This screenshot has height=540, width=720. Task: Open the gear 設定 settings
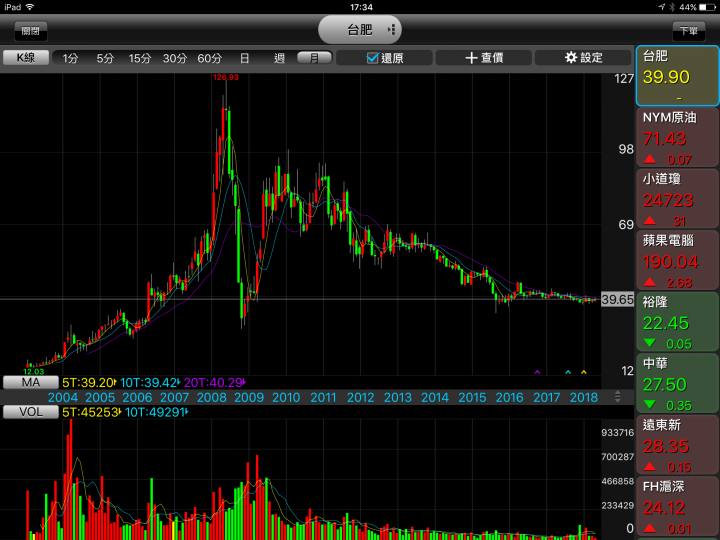click(583, 57)
